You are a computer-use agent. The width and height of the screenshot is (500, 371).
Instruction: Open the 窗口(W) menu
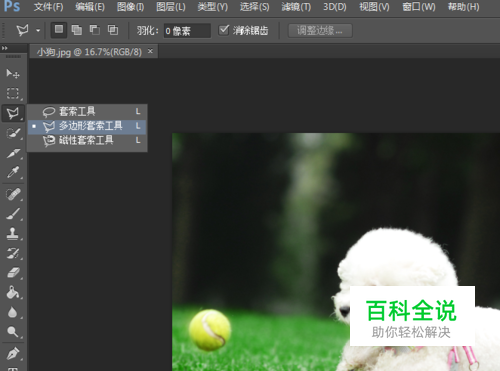click(x=419, y=7)
